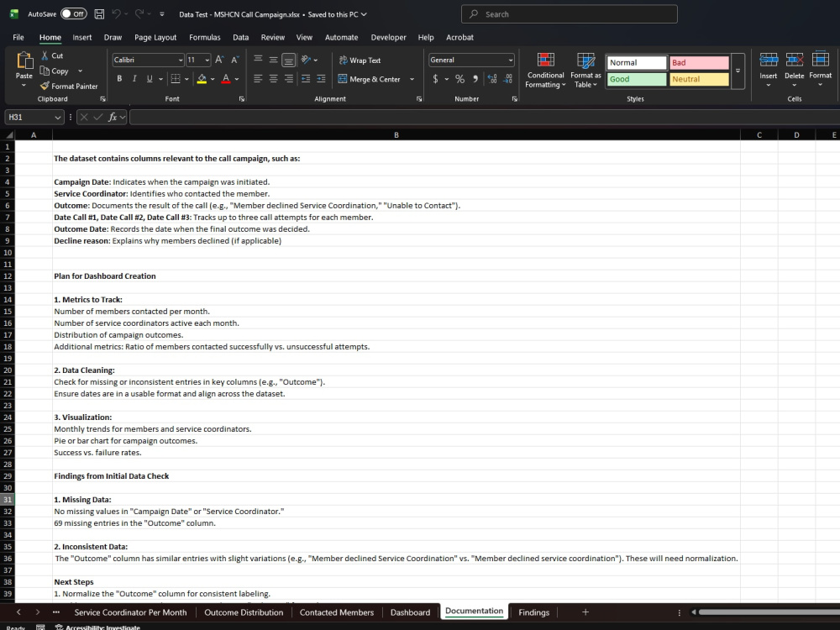
Task: Apply Comma Style icon
Action: coord(475,79)
